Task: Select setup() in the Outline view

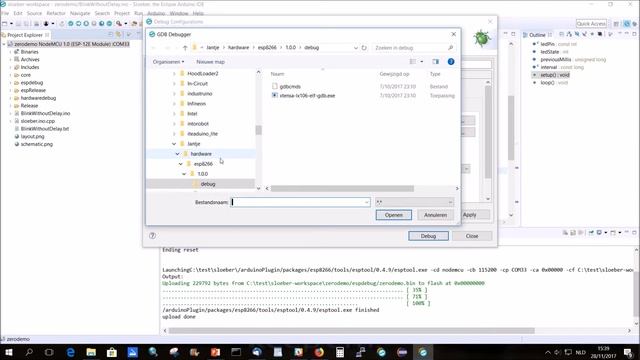Action: (x=554, y=75)
